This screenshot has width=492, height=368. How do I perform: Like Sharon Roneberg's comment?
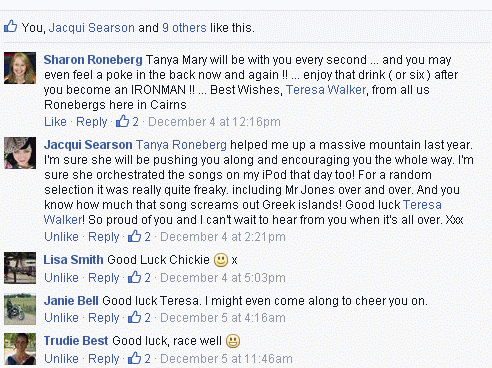55,122
